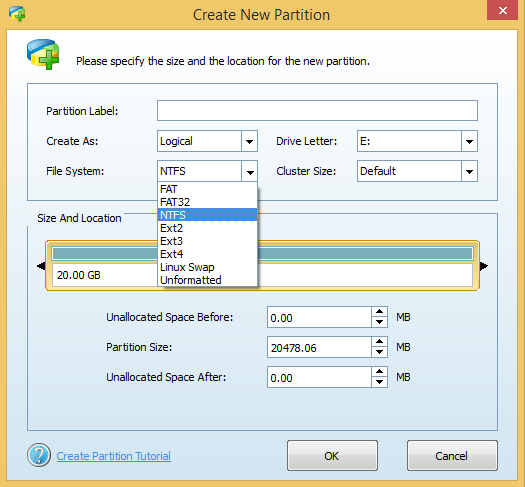Open the Create Partition Tutorial link
The image size is (525, 487).
click(114, 456)
